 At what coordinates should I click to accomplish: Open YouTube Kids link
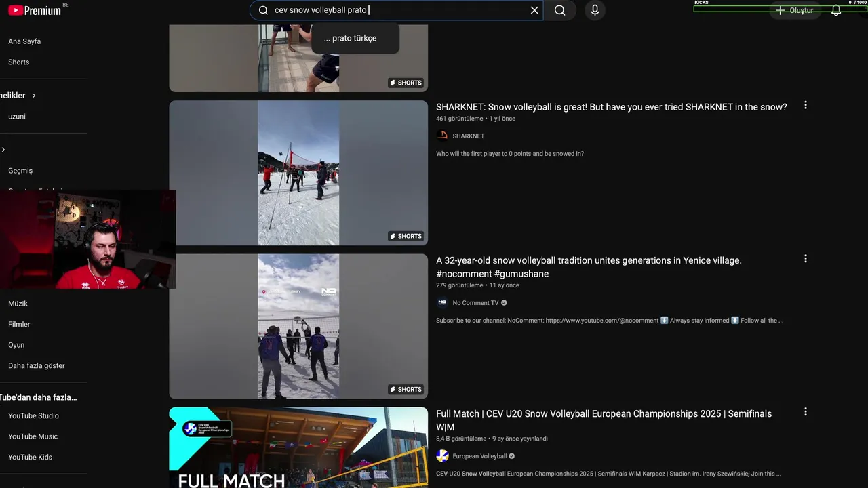coord(30,457)
